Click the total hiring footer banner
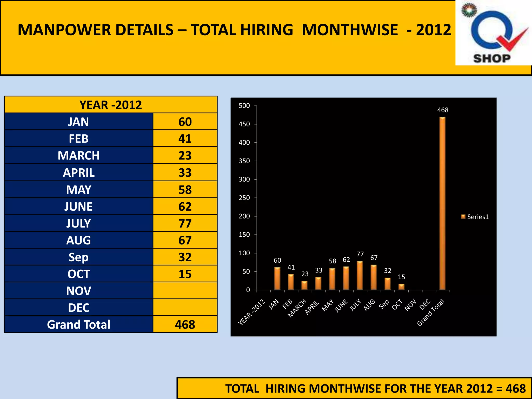Image resolution: width=532 pixels, height=399 pixels. 354,389
